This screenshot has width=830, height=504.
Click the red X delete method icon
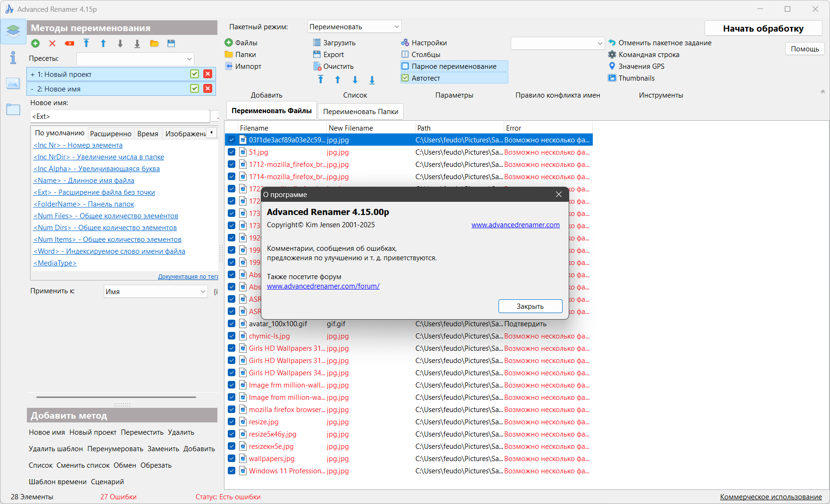52,43
